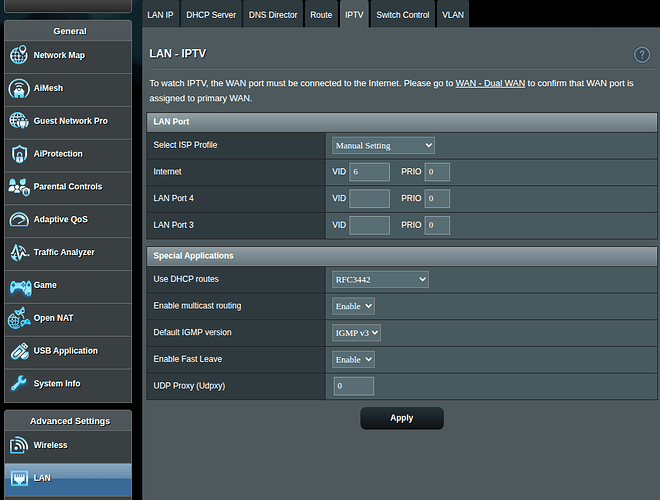Select the IPTV tab
Image resolution: width=660 pixels, height=500 pixels.
354,15
